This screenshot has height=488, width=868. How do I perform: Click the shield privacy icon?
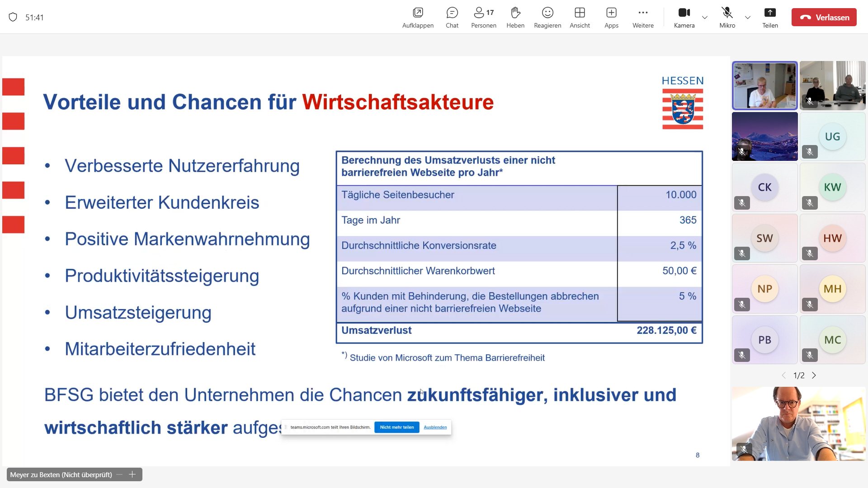click(x=13, y=17)
